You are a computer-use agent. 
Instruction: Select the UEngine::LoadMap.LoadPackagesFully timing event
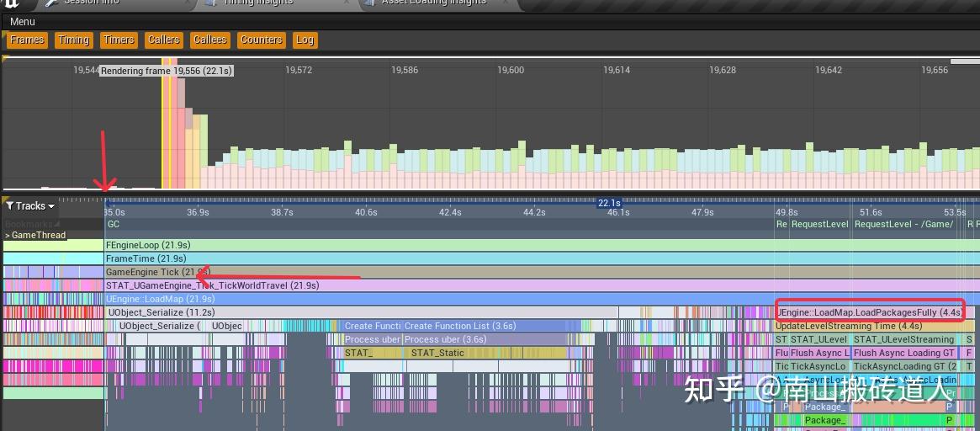click(x=869, y=312)
